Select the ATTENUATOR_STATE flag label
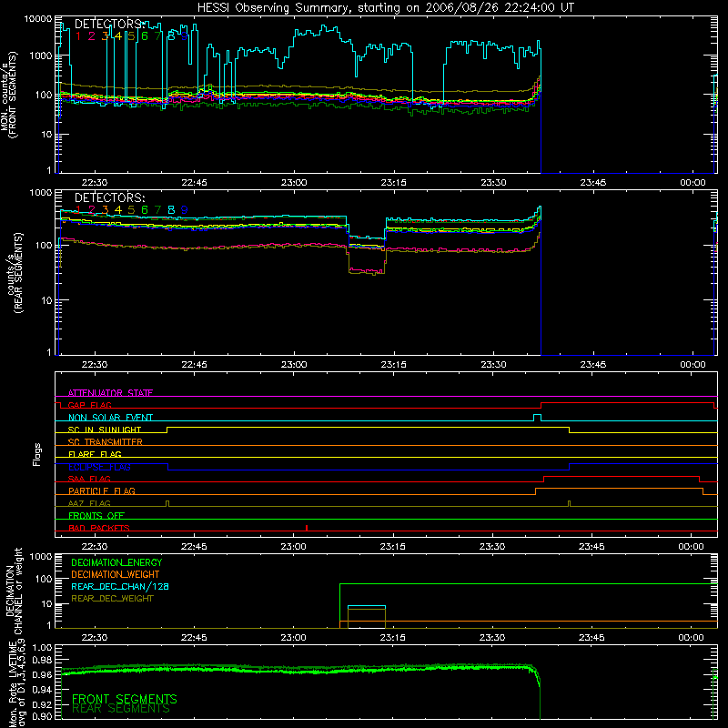Image resolution: width=728 pixels, height=728 pixels. point(110,393)
